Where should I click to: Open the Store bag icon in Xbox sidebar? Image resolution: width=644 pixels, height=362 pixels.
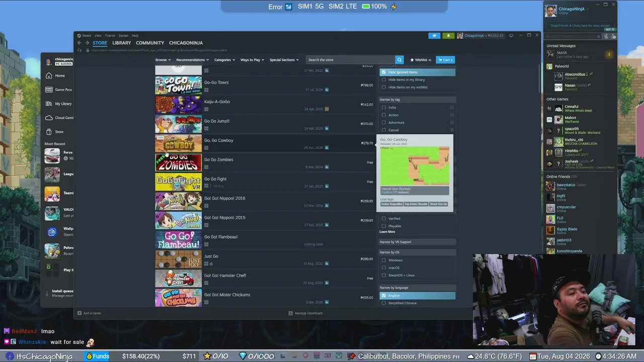point(49,132)
